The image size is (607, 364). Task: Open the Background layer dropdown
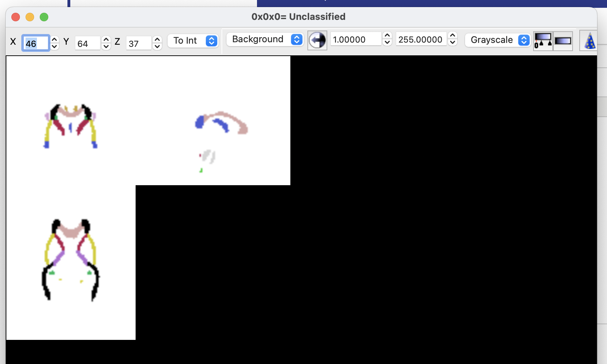pos(264,39)
